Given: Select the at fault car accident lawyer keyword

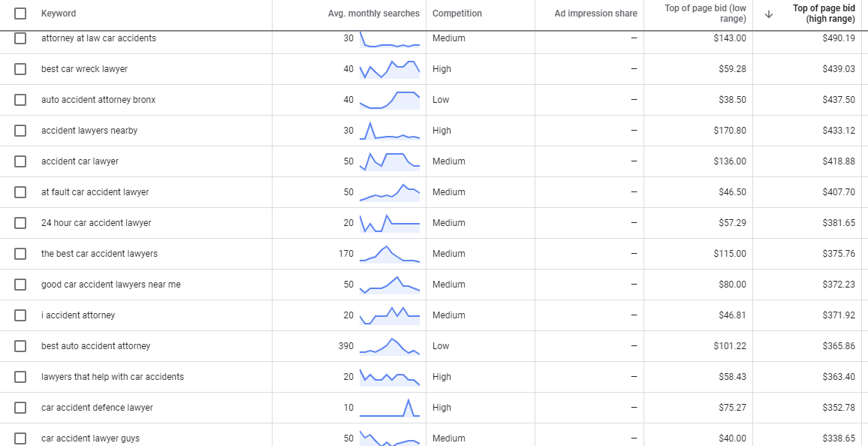Looking at the screenshot, I should (95, 192).
